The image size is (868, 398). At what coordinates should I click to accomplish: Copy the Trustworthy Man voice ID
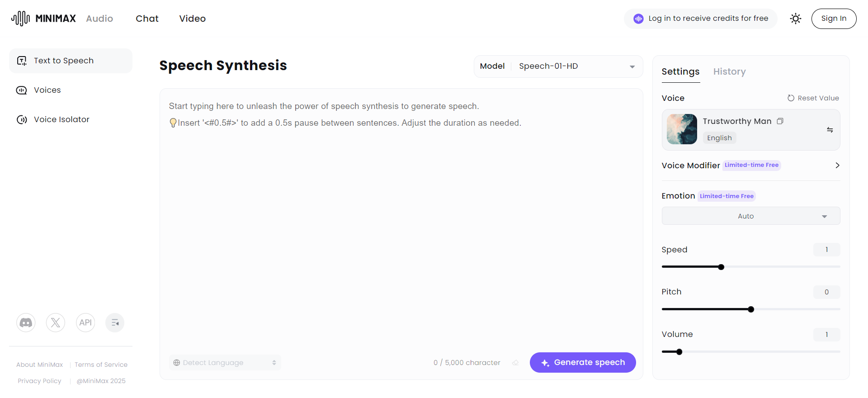coord(780,121)
